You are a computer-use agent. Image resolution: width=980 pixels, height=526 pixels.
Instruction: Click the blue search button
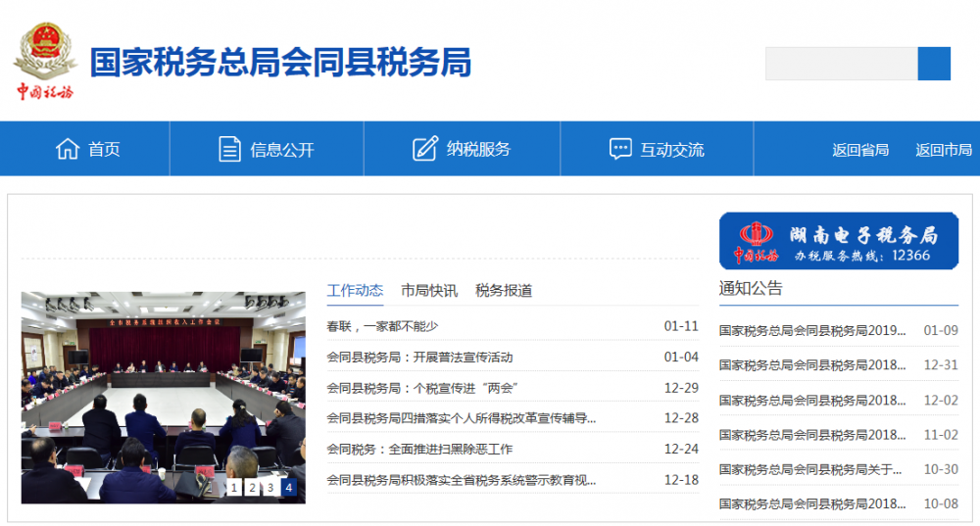[x=934, y=63]
